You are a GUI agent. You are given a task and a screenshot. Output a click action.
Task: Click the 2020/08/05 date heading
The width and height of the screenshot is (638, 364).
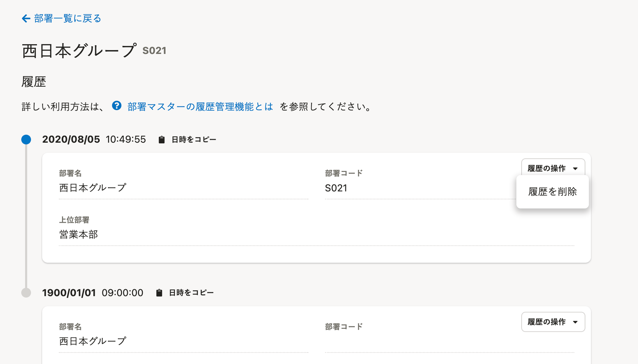click(71, 140)
